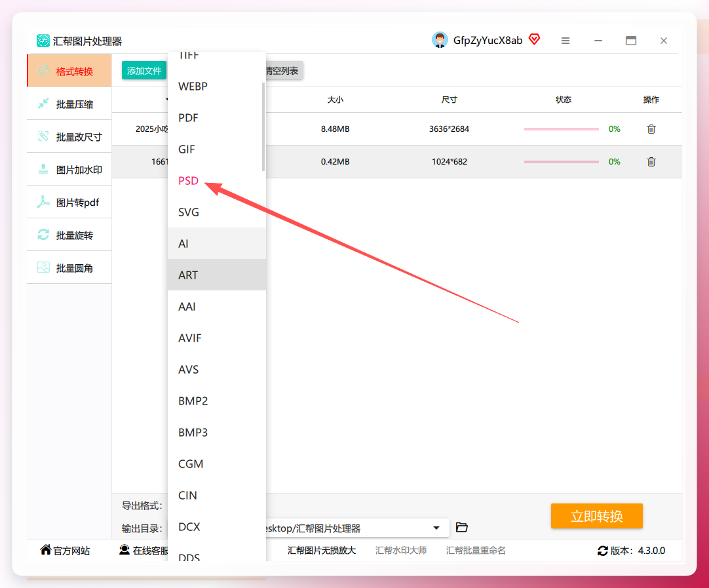Delete the 8.48MB file row

click(651, 129)
